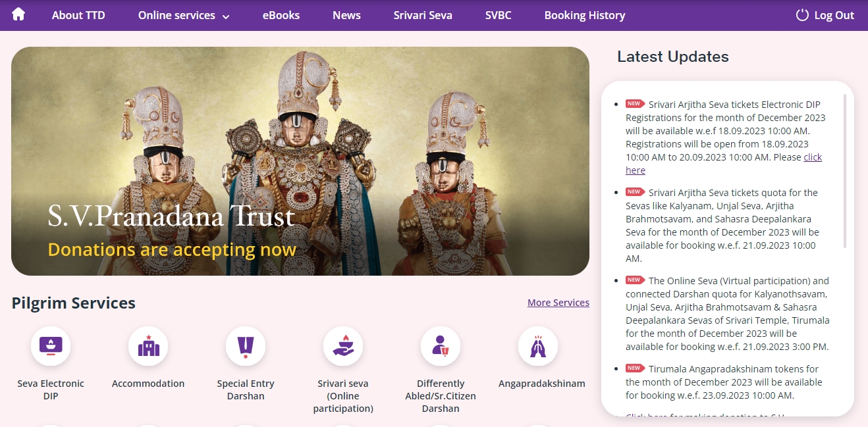Click the Online Seva Virtual participation update
Viewport: 868px width, 427px height.
(727, 314)
